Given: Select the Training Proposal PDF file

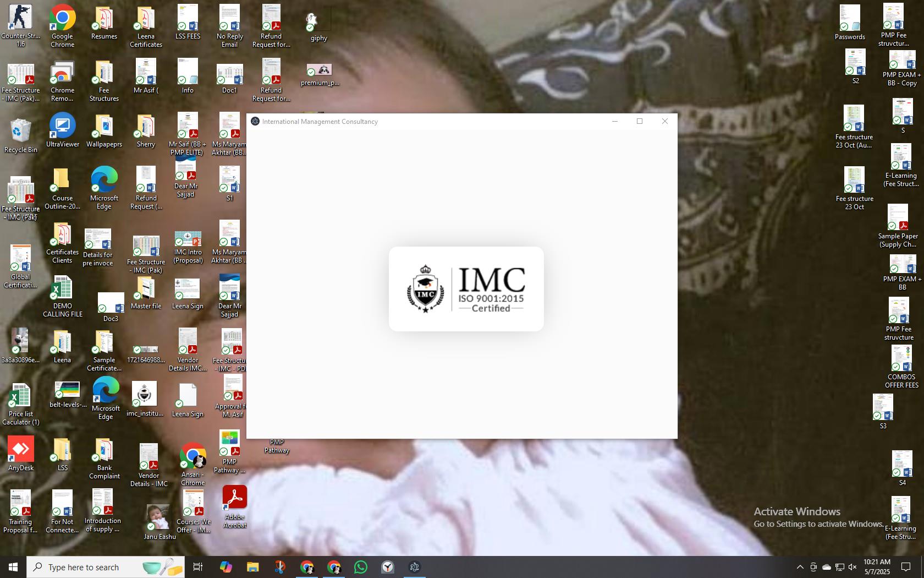Looking at the screenshot, I should pyautogui.click(x=20, y=512).
